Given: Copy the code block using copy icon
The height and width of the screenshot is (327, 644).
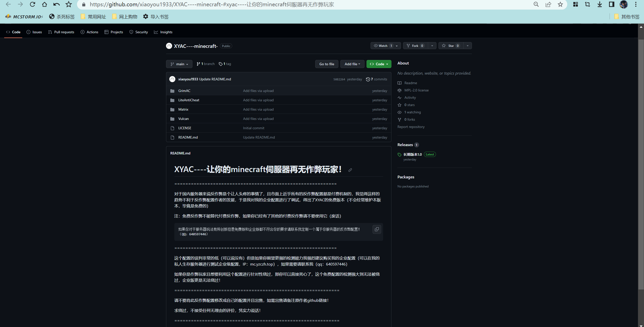Looking at the screenshot, I should click(x=377, y=229).
